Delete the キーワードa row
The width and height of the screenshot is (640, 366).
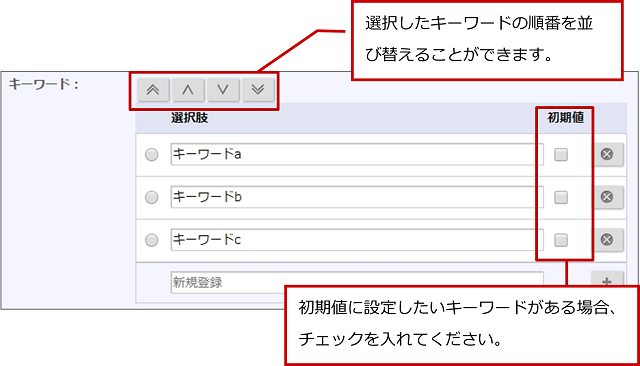point(608,154)
